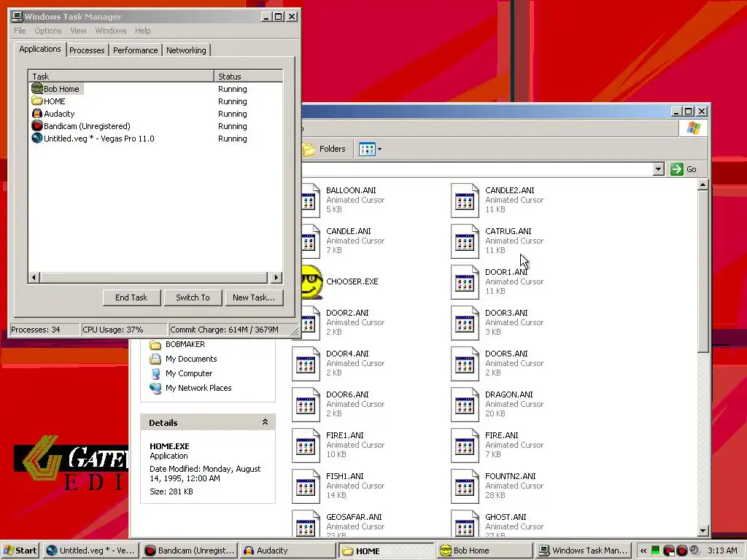Open Bandicam from the taskbar
Image resolution: width=747 pixels, height=560 pixels.
click(190, 551)
